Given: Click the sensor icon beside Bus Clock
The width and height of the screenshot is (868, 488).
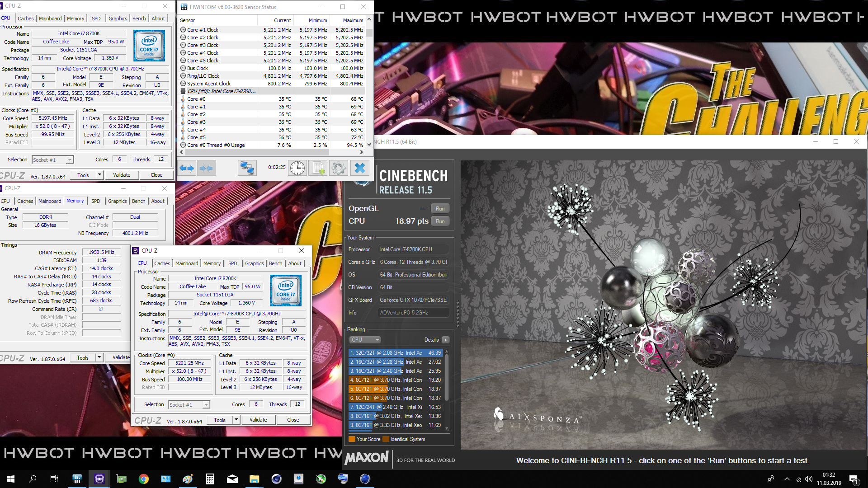Looking at the screenshot, I should (x=183, y=68).
